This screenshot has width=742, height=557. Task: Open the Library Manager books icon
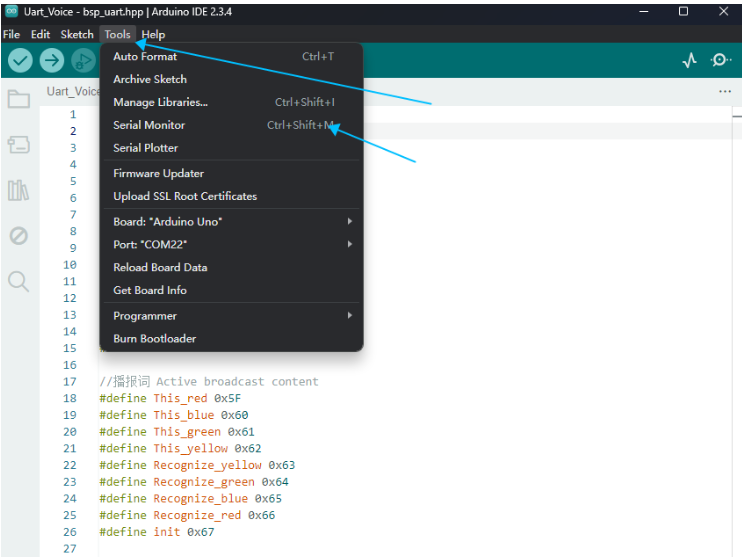pyautogui.click(x=18, y=190)
